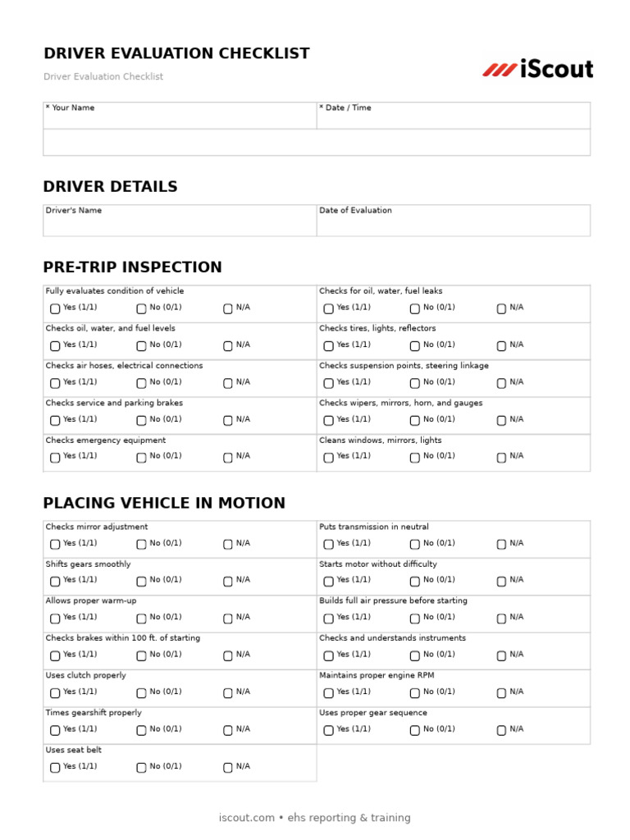Viewport: 630px width, 840px height.
Task: Check Yes for Uses seat belt
Action: click(55, 767)
